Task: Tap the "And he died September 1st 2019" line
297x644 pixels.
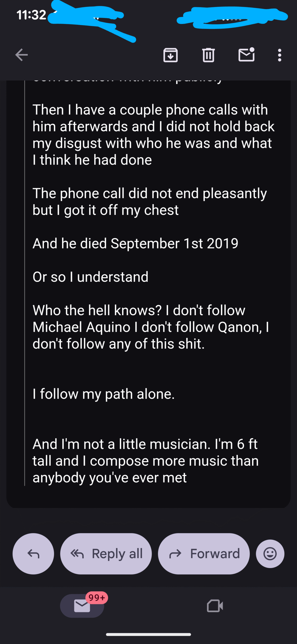Action: click(135, 244)
